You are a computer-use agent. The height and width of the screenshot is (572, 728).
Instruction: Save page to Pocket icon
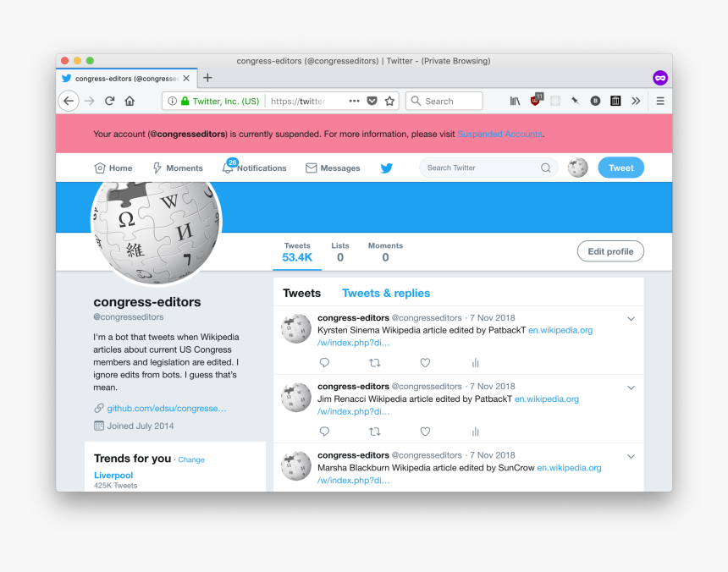[372, 101]
